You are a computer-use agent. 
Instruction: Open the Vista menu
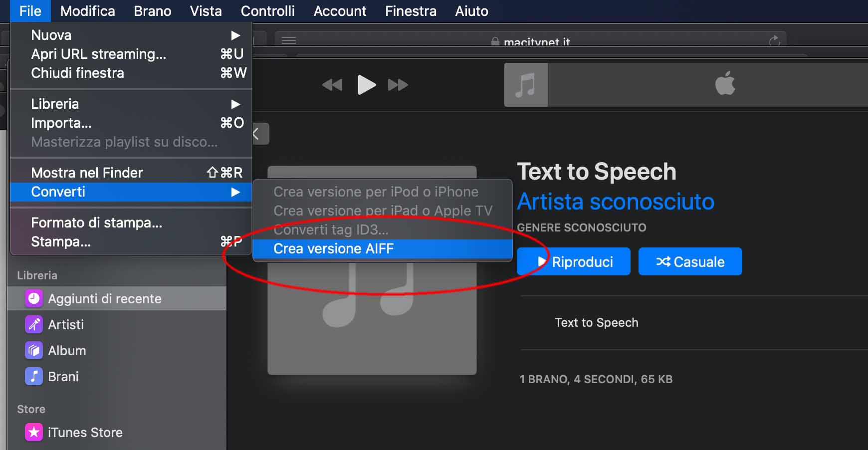point(206,11)
